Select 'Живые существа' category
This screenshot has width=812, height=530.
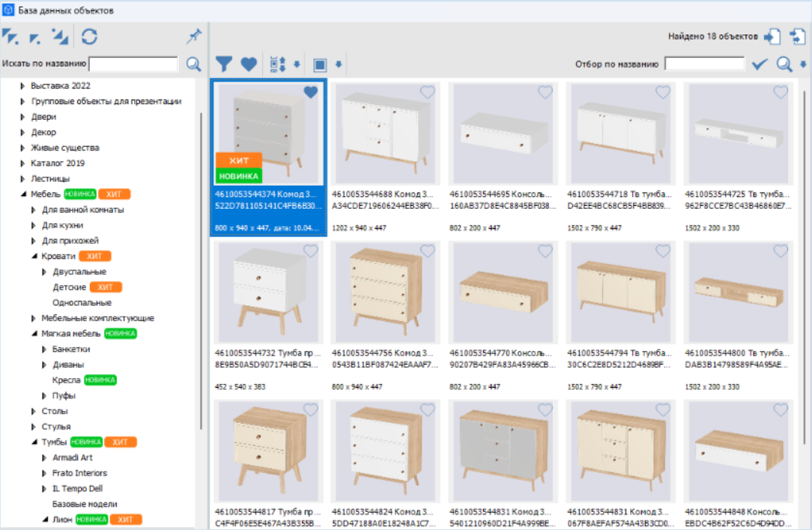point(64,147)
